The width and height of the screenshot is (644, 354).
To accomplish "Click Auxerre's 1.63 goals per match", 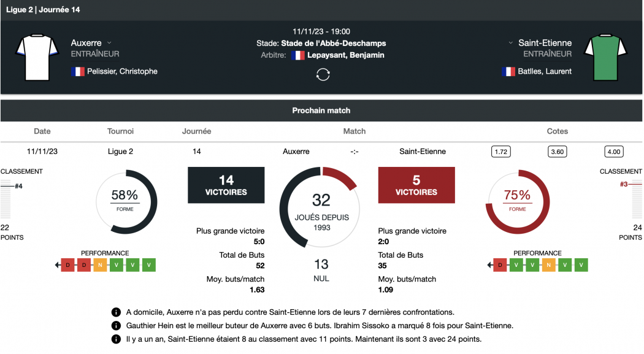I will 257,290.
